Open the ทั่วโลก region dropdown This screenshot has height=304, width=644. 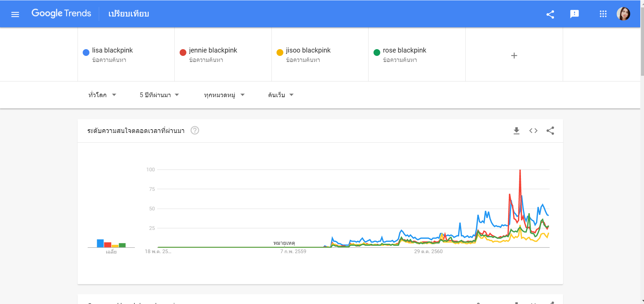pos(102,95)
